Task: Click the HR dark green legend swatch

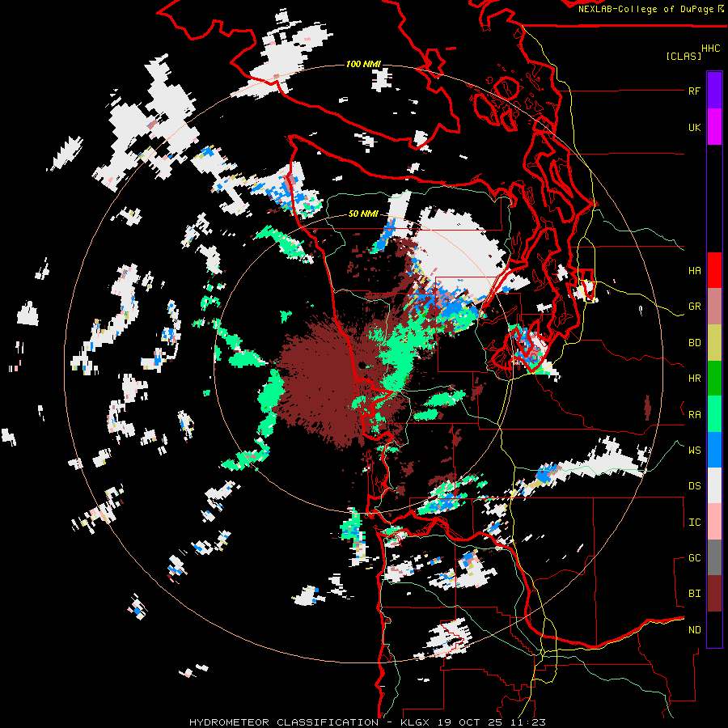Action: (714, 379)
